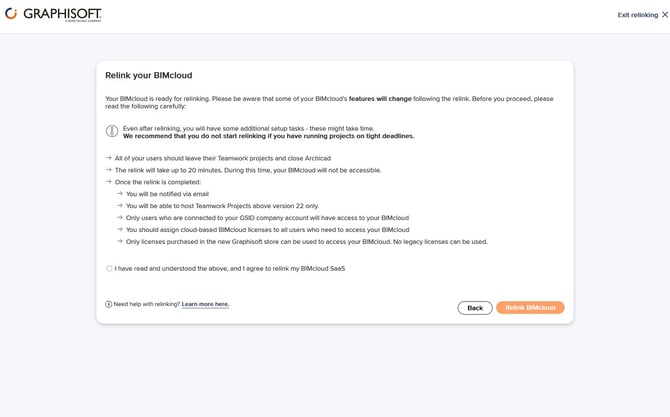Image resolution: width=670 pixels, height=417 pixels.
Task: Click the Graphisoft swirl logo icon
Action: coord(11,14)
